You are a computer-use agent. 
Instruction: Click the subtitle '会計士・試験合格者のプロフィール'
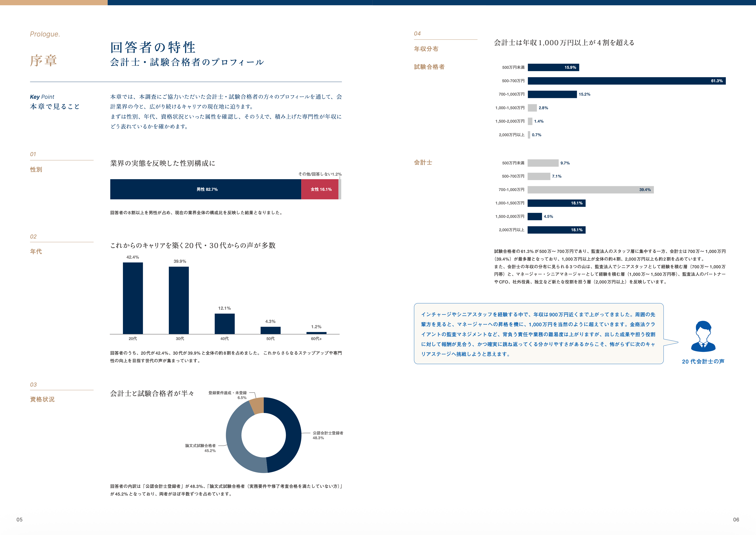click(x=187, y=62)
